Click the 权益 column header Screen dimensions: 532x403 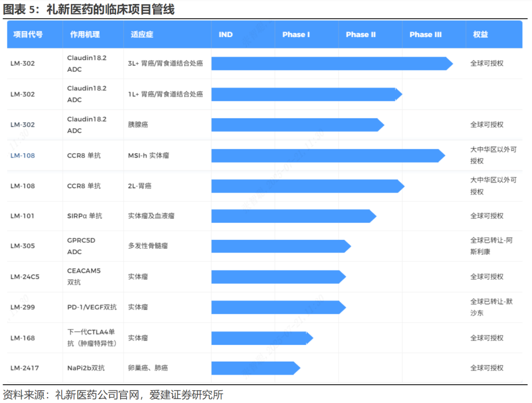pos(480,34)
